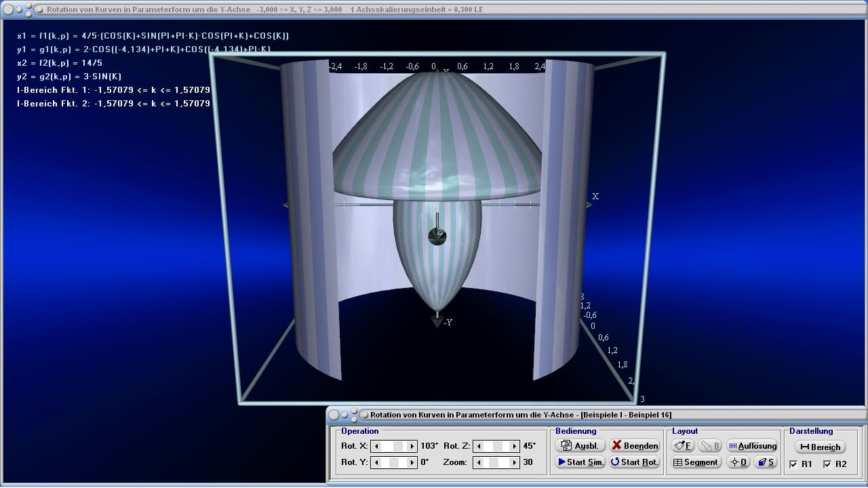Toggle the R2 checkbox
Viewport: 868px width, 488px height.
point(827,464)
